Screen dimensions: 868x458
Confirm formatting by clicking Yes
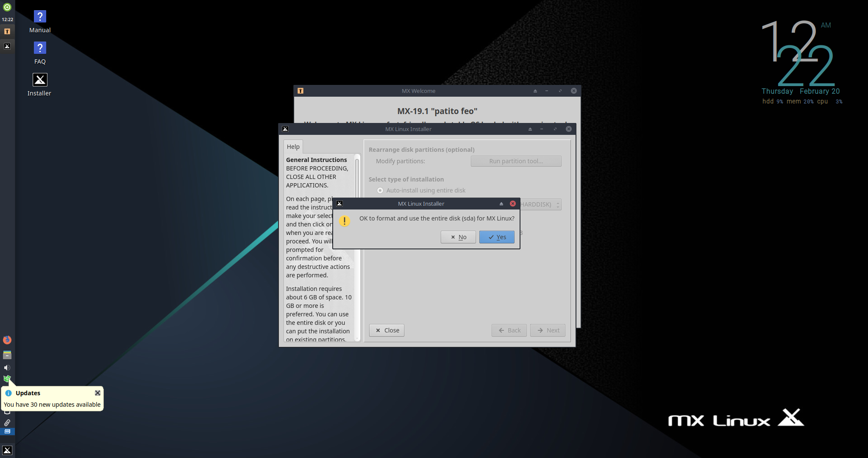(x=497, y=237)
